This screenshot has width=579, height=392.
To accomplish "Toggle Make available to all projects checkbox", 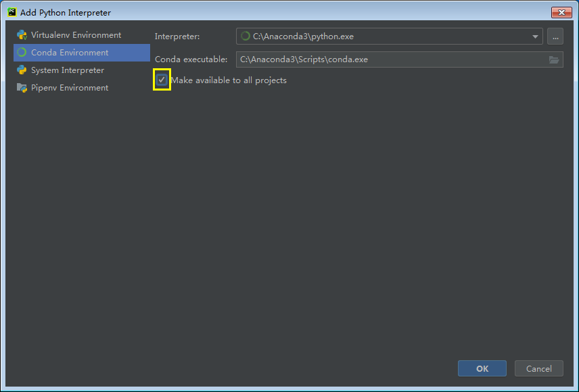I will coord(162,80).
